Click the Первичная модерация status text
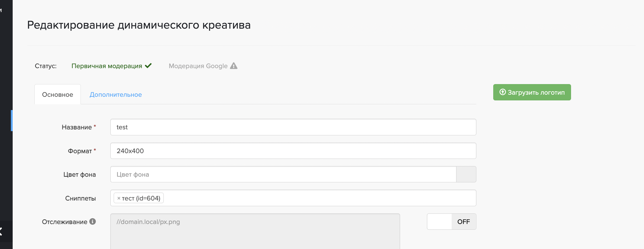644x249 pixels. pyautogui.click(x=107, y=66)
